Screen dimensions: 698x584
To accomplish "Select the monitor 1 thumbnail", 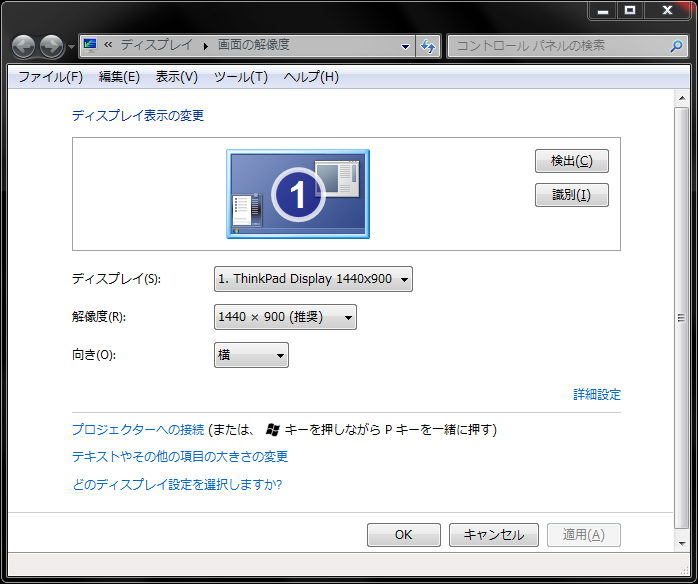I will pos(298,194).
